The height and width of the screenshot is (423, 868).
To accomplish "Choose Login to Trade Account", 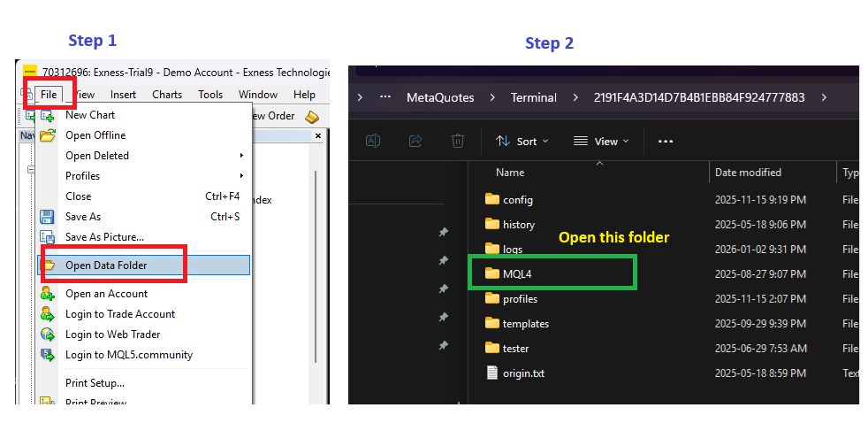I will (120, 314).
